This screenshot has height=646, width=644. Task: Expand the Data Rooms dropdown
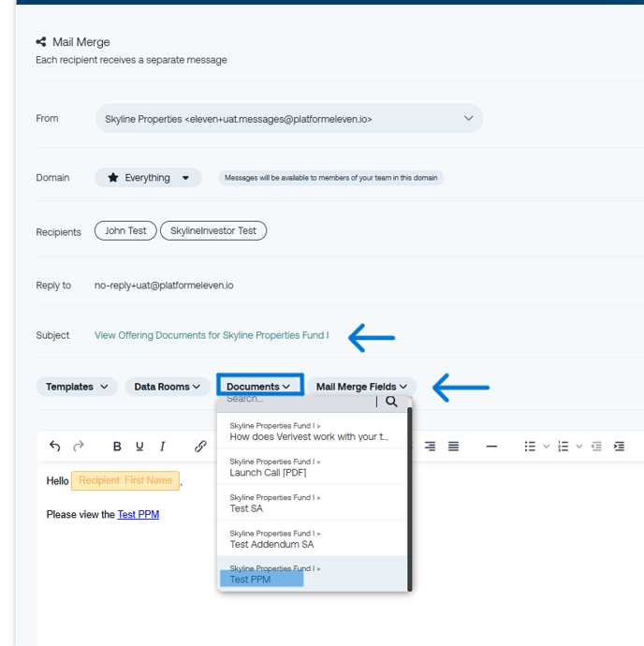pyautogui.click(x=168, y=387)
